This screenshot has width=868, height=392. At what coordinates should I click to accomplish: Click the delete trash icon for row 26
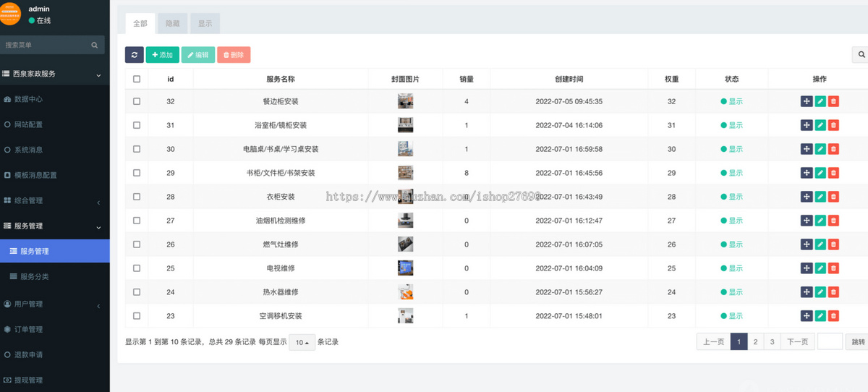(x=833, y=244)
